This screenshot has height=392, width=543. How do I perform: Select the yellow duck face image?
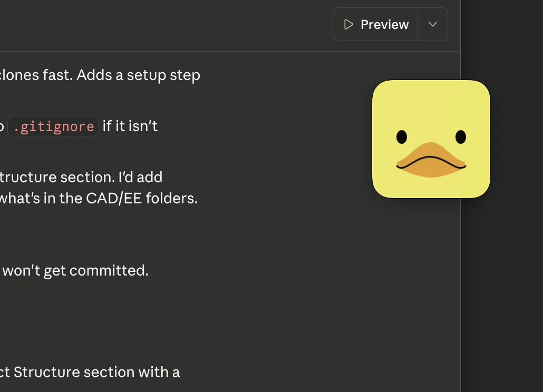[431, 139]
